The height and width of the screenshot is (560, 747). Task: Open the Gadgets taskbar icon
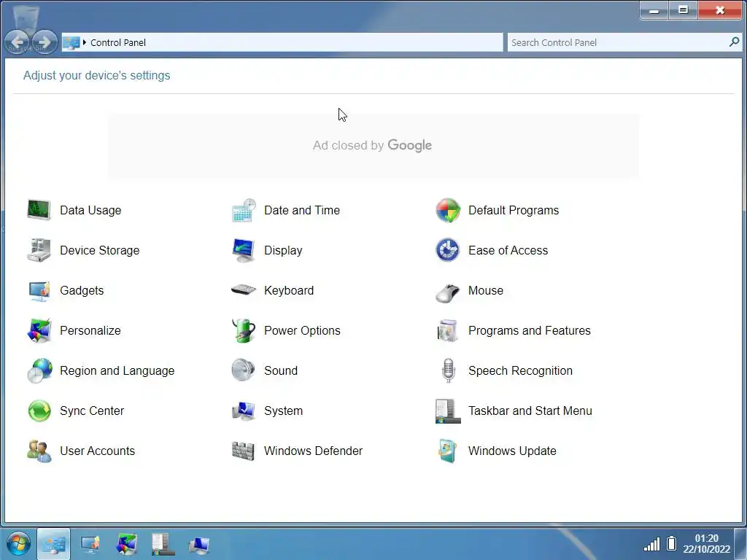[90, 544]
